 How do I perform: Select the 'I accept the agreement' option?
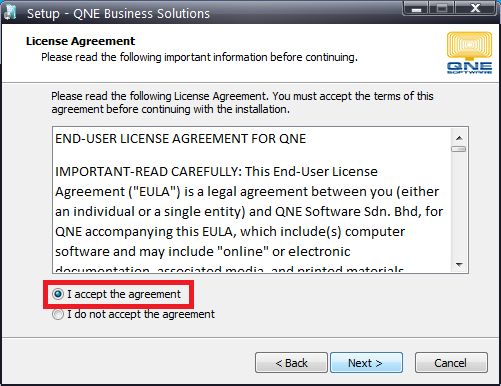[58, 294]
